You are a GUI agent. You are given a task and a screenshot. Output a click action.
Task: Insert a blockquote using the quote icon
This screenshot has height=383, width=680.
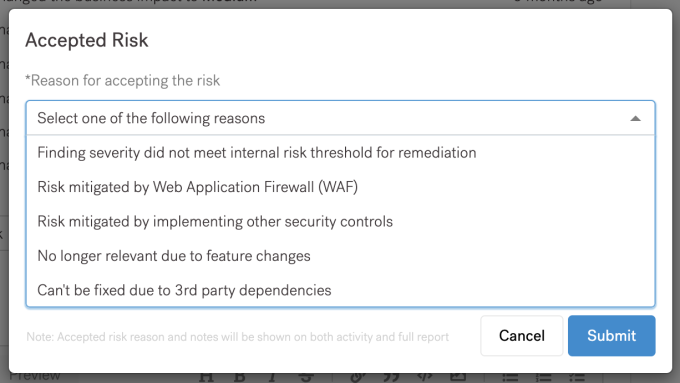click(391, 377)
